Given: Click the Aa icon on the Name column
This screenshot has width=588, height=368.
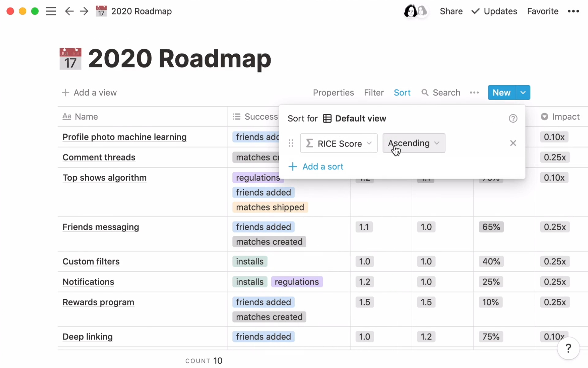Looking at the screenshot, I should point(66,117).
